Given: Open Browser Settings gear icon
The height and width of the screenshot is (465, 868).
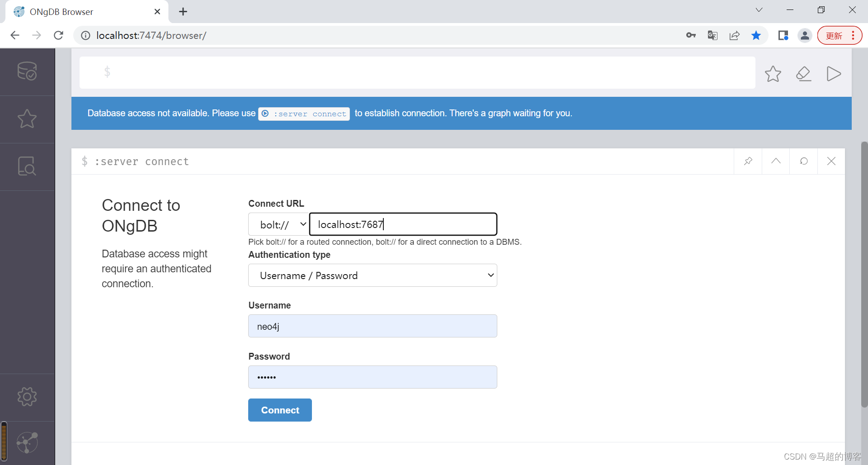Looking at the screenshot, I should tap(27, 397).
